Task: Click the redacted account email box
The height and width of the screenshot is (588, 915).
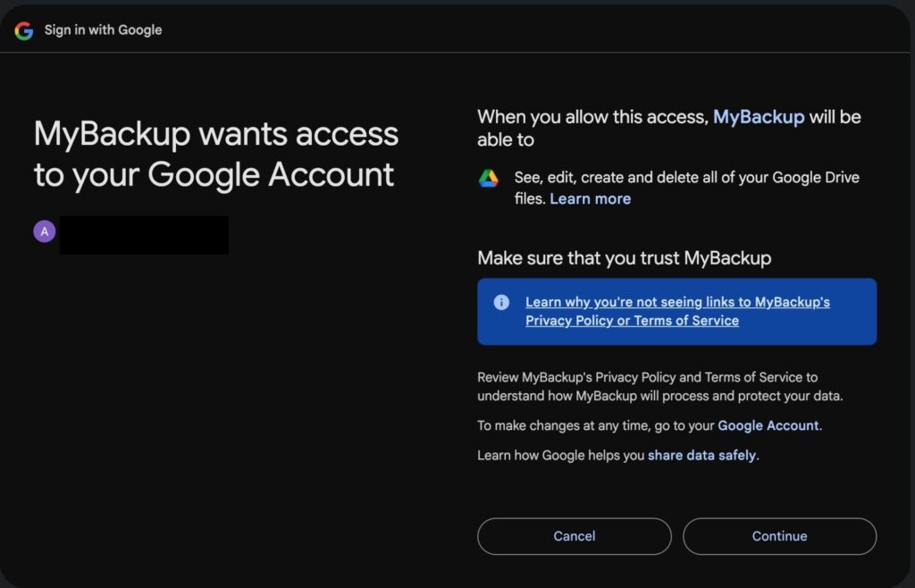Action: coord(144,235)
